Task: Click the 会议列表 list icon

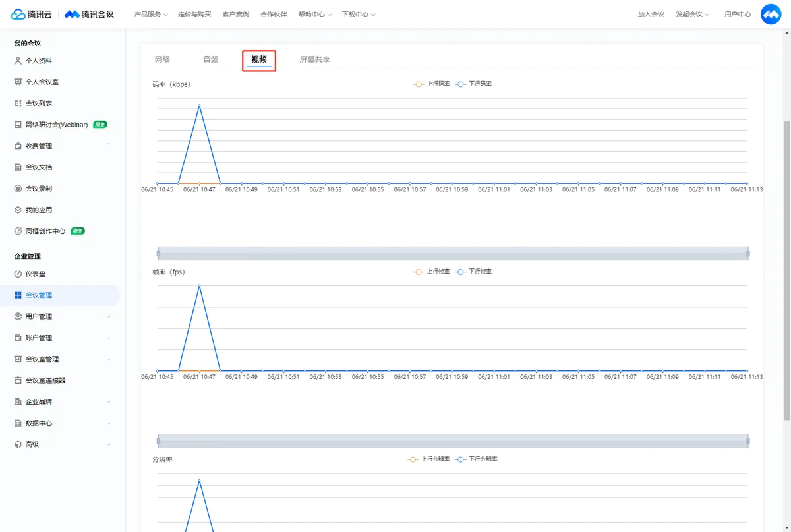Action: tap(18, 103)
